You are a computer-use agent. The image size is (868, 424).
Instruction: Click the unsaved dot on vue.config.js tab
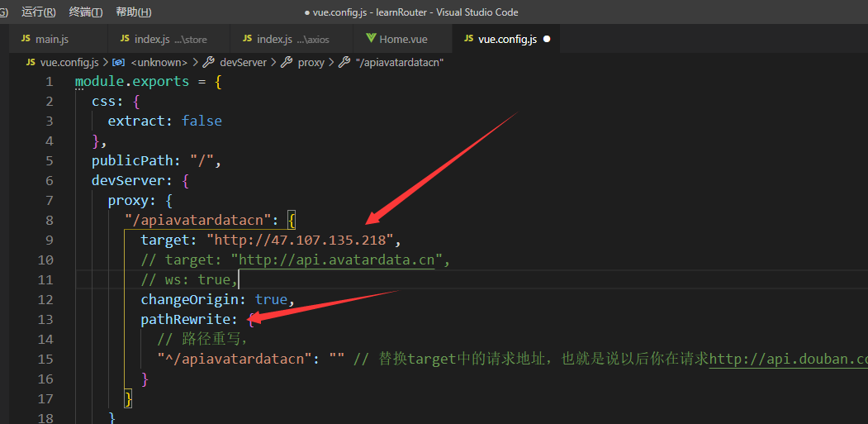click(547, 40)
